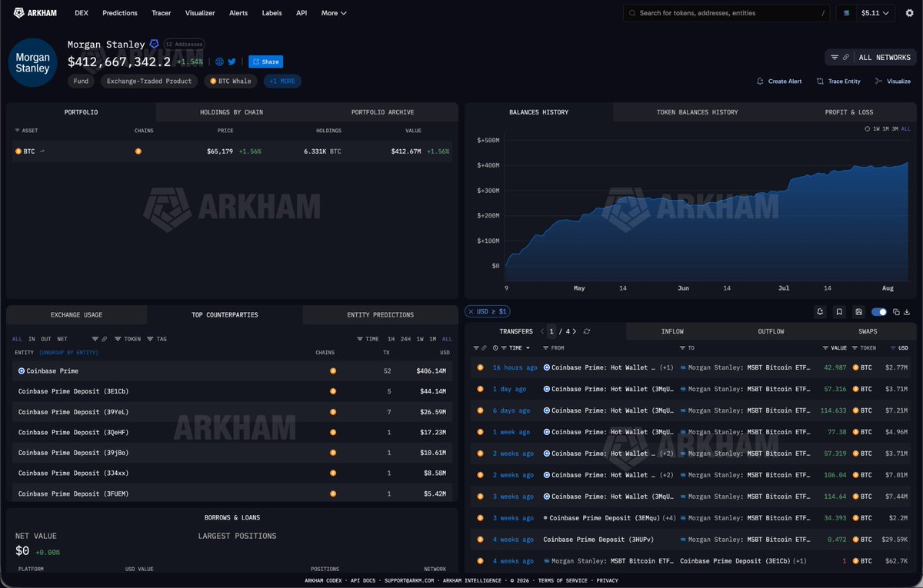The width and height of the screenshot is (923, 588).
Task: Click the Morgan Stanley entity logo
Action: pyautogui.click(x=32, y=63)
